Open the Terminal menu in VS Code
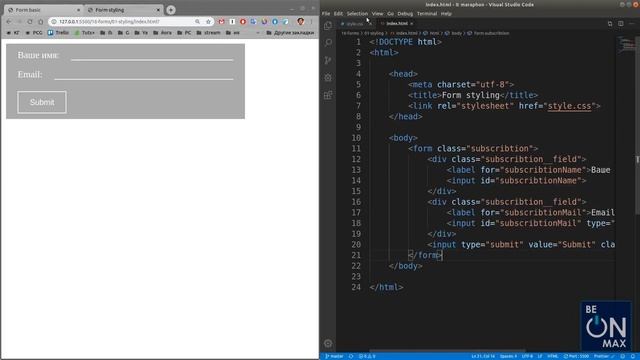This screenshot has width=640, height=360. (427, 13)
